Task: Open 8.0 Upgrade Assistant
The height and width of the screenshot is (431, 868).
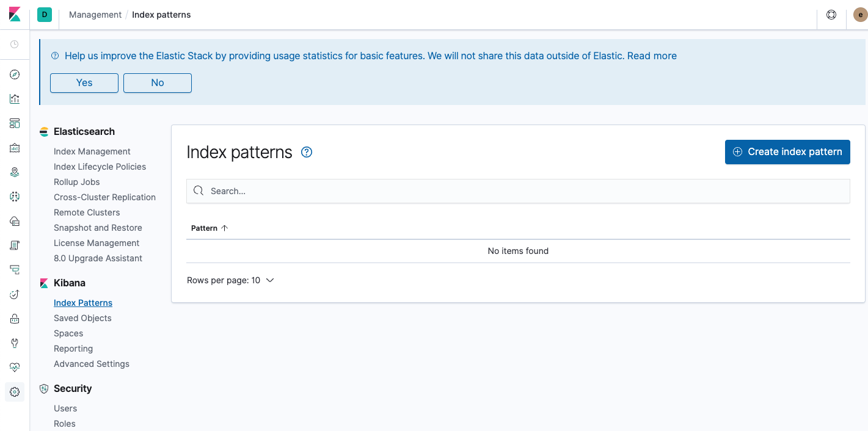Action: pyautogui.click(x=98, y=258)
